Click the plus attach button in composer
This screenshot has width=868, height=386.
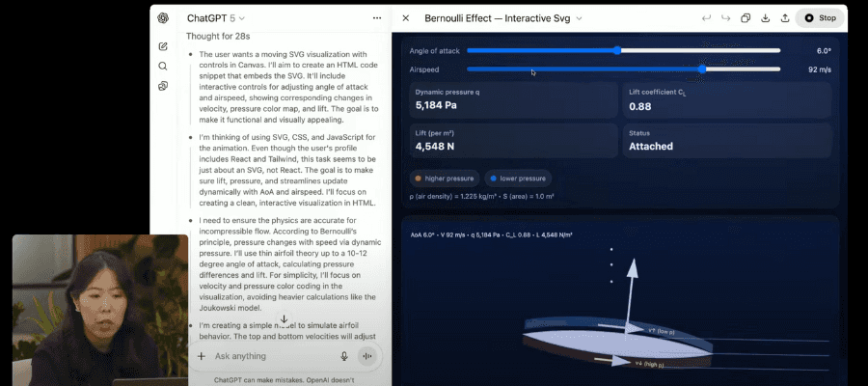tap(202, 356)
